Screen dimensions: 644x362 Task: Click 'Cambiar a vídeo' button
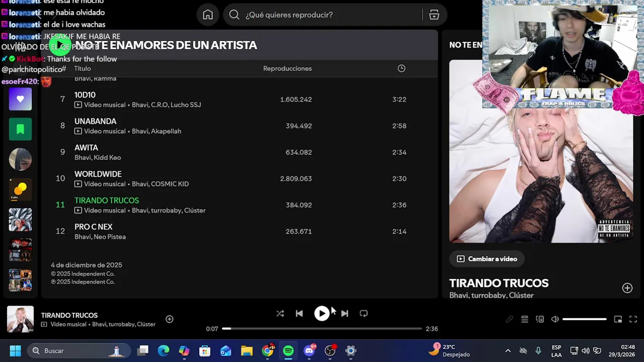[x=487, y=259]
